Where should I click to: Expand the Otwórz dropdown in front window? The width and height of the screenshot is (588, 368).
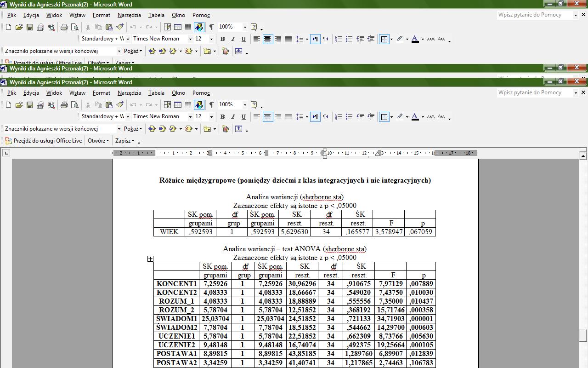[x=98, y=141]
